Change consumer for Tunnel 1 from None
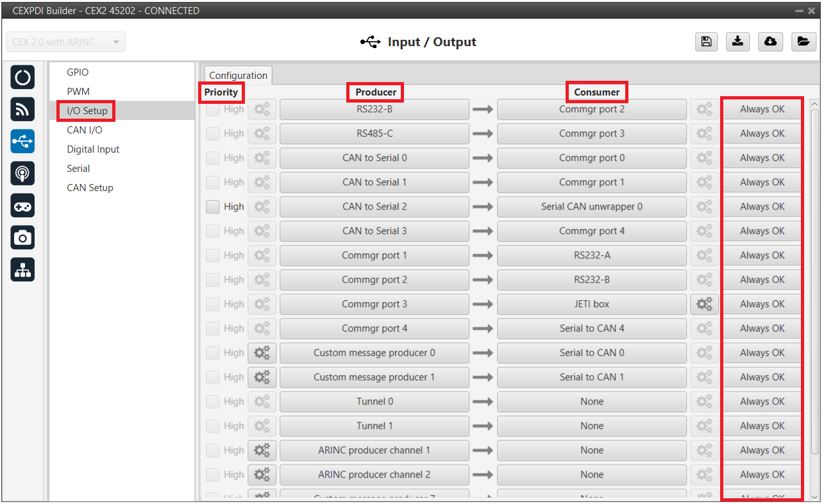 [591, 426]
